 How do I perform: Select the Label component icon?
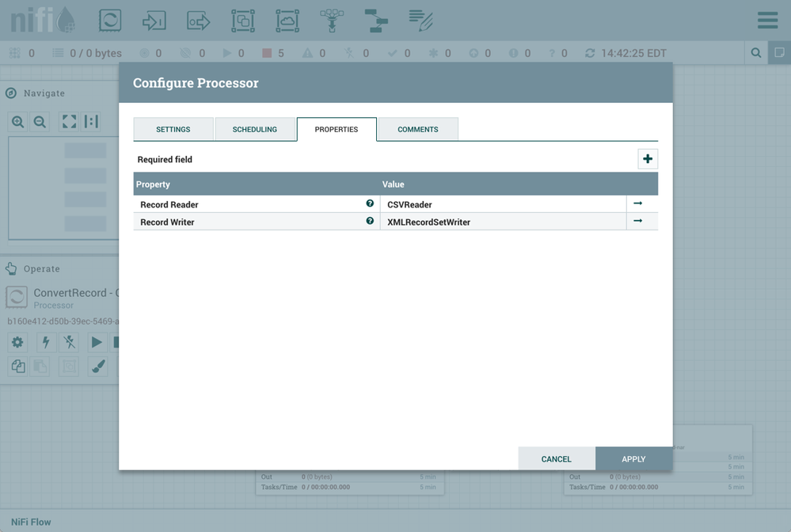click(x=420, y=21)
